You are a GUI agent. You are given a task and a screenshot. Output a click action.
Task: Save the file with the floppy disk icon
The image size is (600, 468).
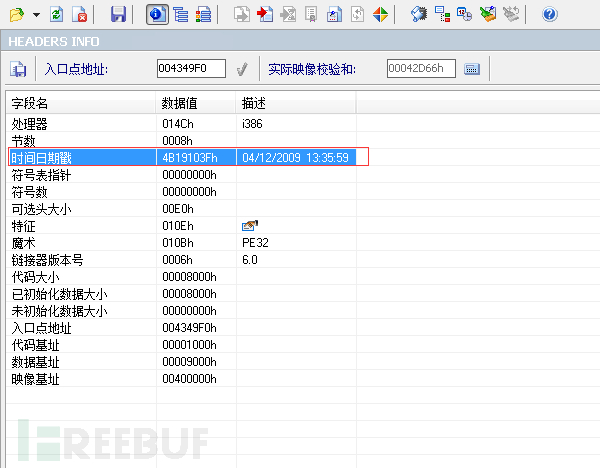[118, 15]
